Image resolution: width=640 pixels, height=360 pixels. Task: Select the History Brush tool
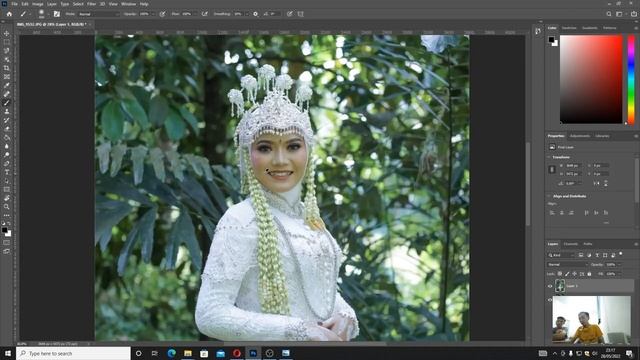[7, 120]
